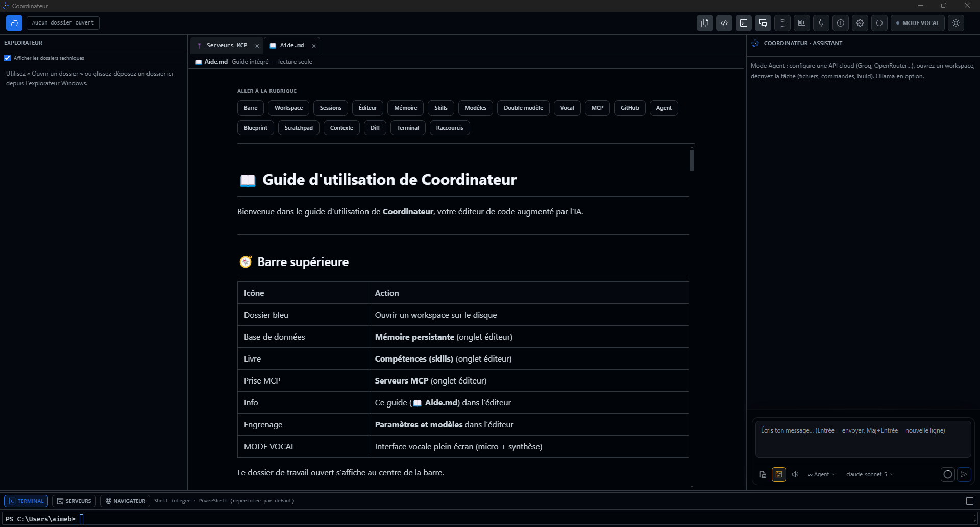Click the 'Dossier bleu' table cell
Screen dimensions: 980x527
pos(303,315)
